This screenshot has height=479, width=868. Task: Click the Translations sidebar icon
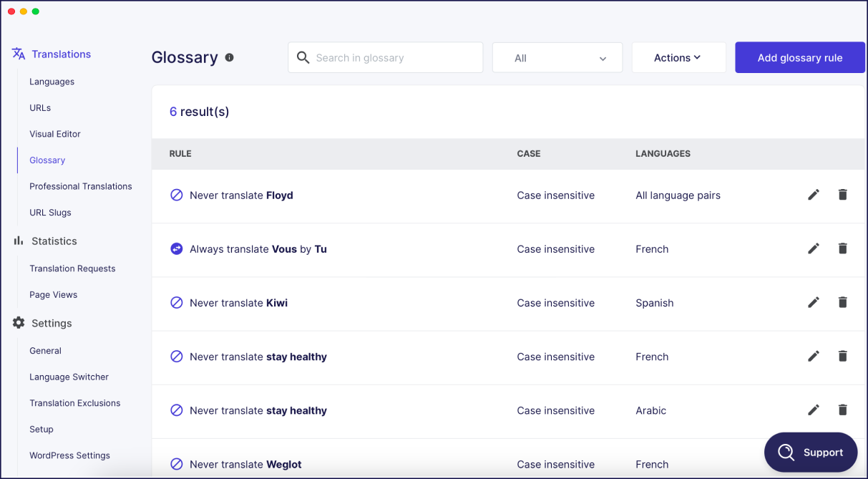pyautogui.click(x=19, y=54)
